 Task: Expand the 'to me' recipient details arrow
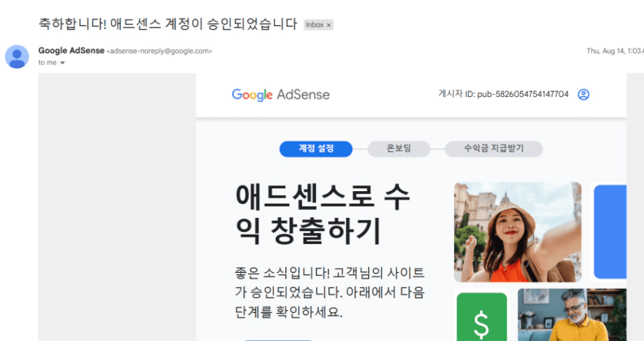pyautogui.click(x=62, y=63)
